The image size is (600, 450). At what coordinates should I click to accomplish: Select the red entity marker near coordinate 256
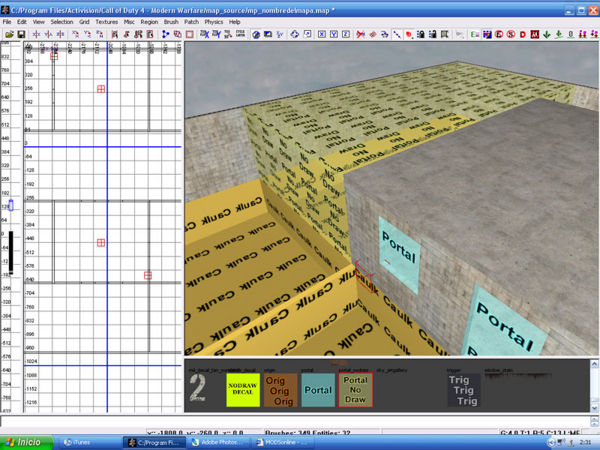(101, 89)
